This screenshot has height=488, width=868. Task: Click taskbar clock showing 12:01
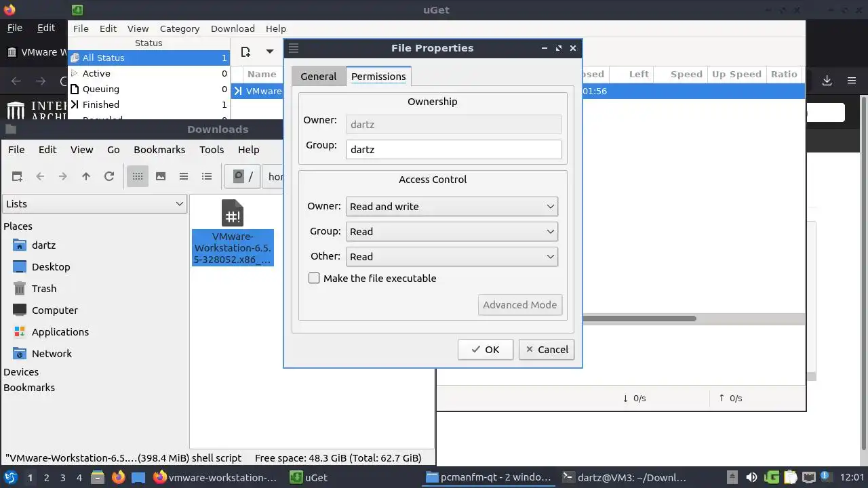[851, 477]
